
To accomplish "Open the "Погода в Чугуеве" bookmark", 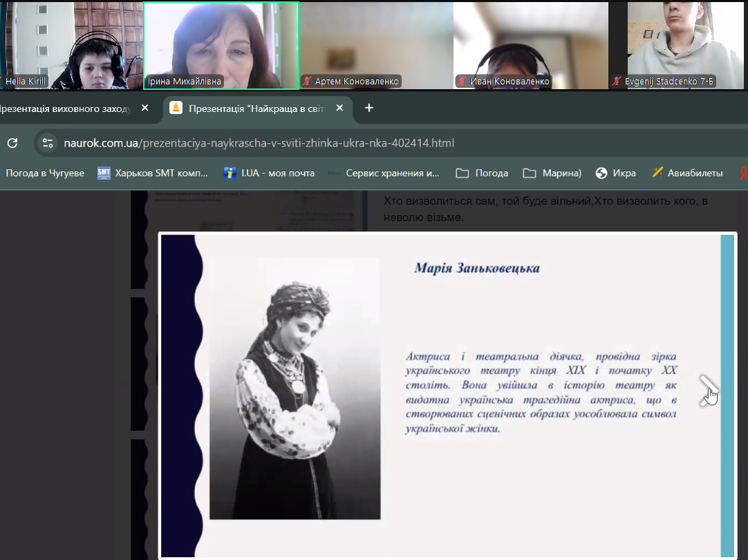I will tap(45, 173).
